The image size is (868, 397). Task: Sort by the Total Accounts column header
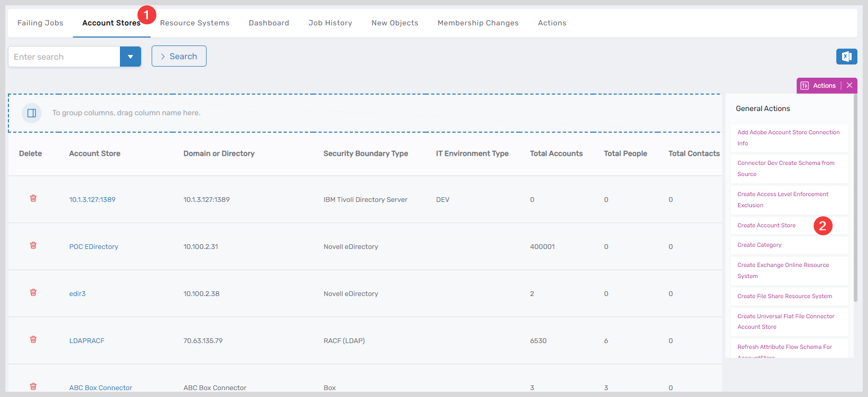(x=556, y=154)
